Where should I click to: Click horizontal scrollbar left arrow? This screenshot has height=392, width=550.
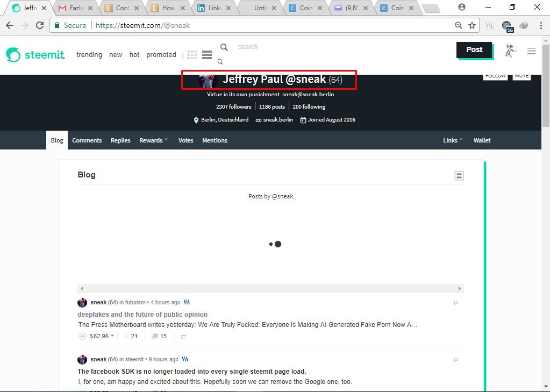point(82,288)
